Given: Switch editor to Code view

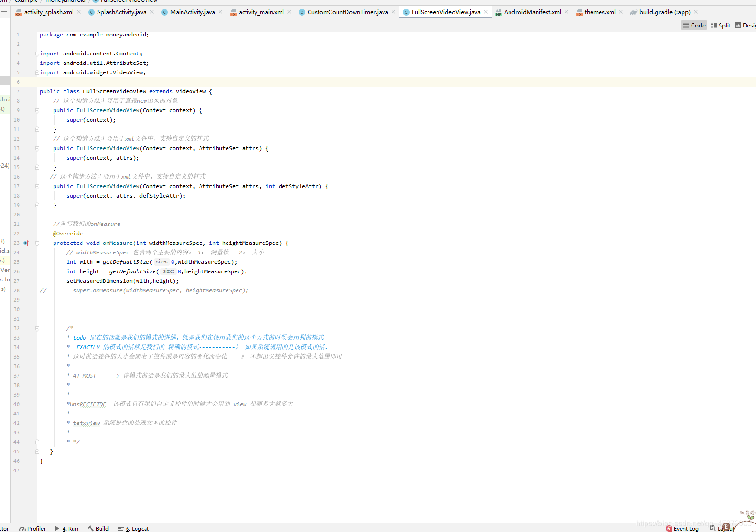Looking at the screenshot, I should (x=694, y=26).
